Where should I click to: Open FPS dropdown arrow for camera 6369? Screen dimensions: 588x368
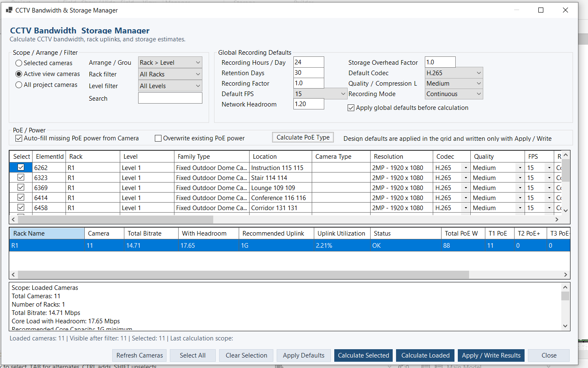[x=549, y=188]
